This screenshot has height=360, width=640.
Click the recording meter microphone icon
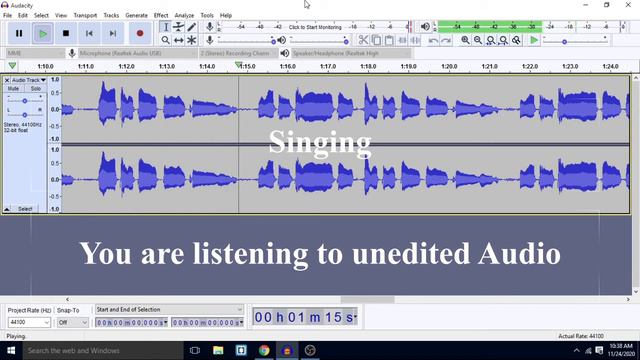[209, 27]
